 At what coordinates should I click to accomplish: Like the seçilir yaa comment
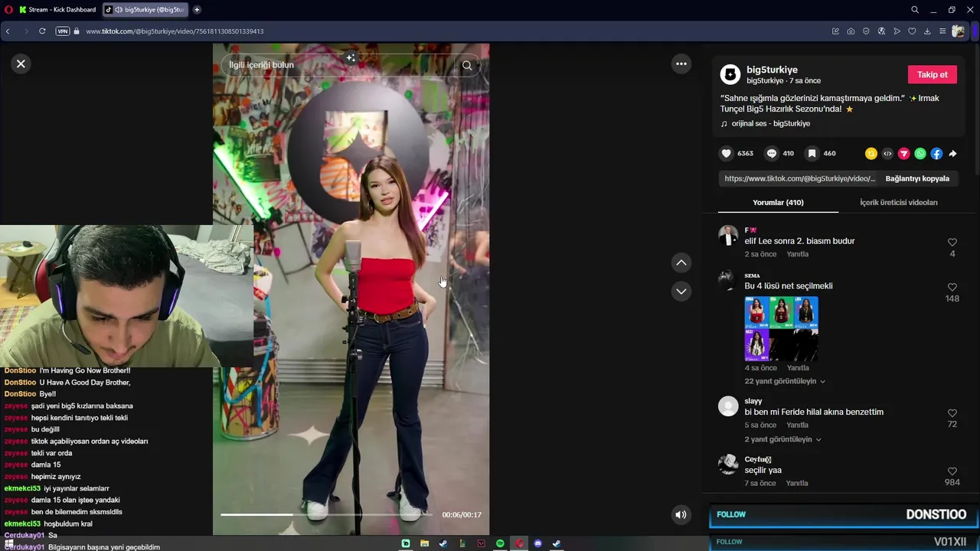pyautogui.click(x=952, y=471)
